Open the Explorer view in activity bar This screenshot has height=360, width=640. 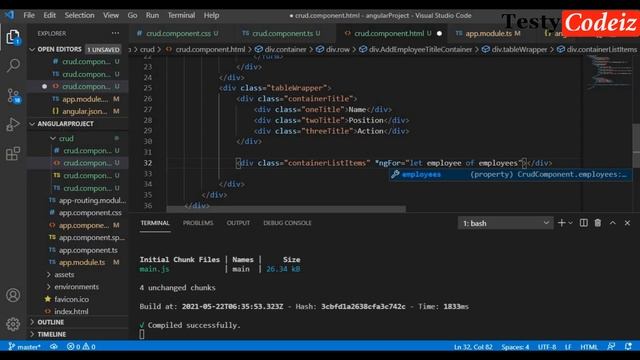point(13,37)
